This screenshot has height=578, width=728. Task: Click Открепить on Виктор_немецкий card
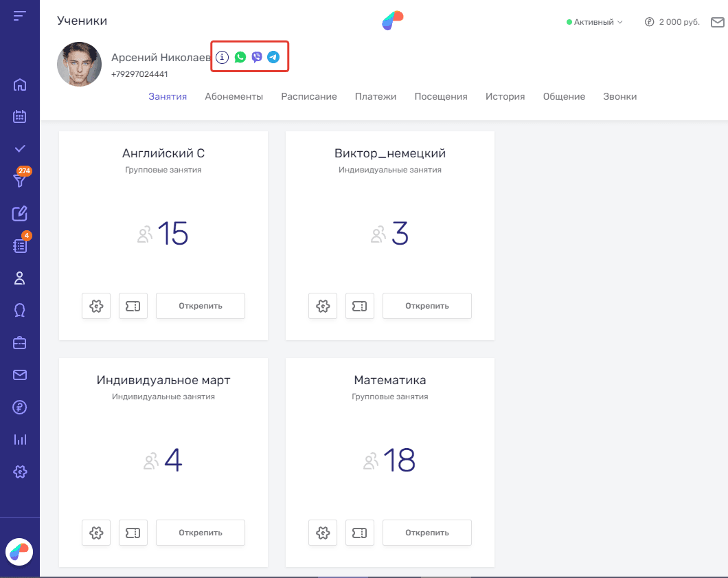(x=426, y=306)
